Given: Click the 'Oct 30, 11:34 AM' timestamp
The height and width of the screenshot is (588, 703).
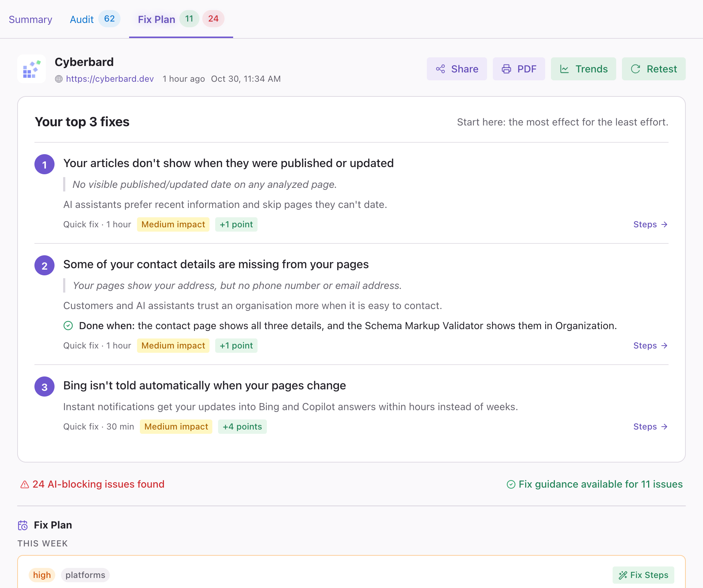Looking at the screenshot, I should click(246, 79).
